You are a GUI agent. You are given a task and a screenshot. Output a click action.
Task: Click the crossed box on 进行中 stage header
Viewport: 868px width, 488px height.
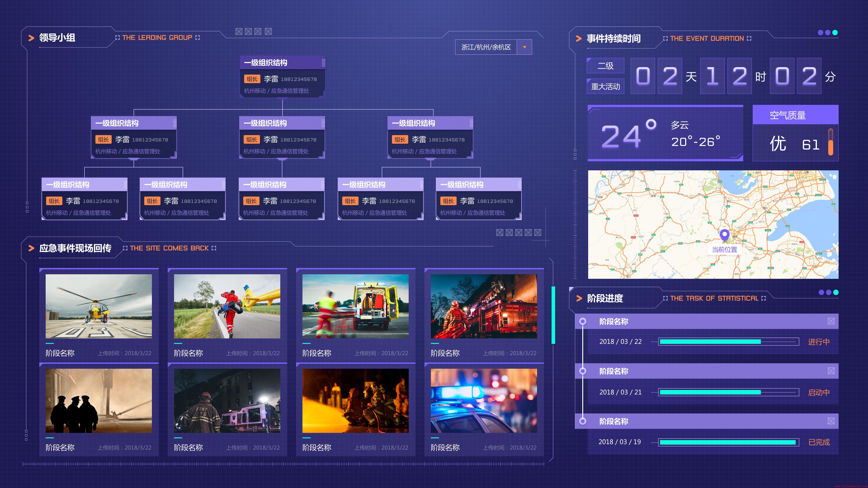(x=831, y=321)
